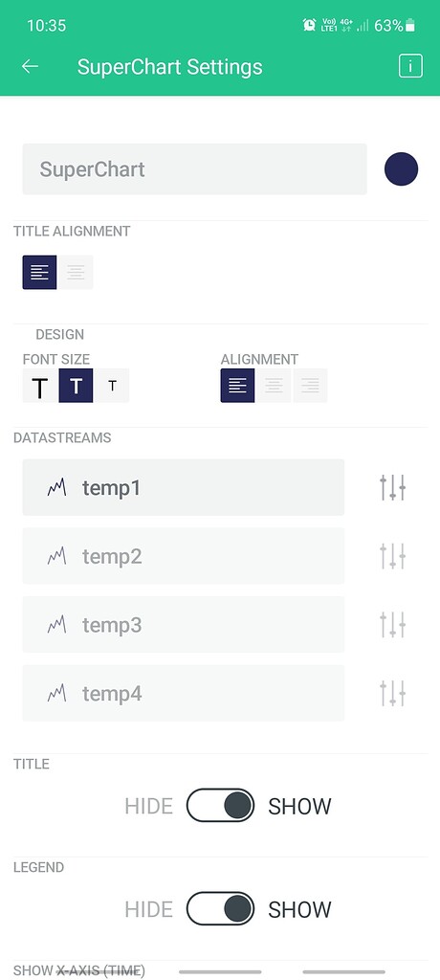Toggle the Legend hide/show switch
The width and height of the screenshot is (440, 980).
220,908
